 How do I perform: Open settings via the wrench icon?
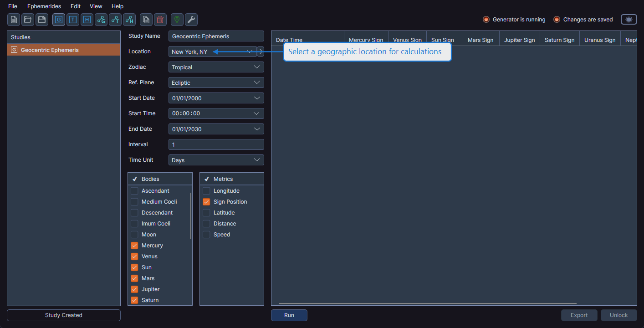(191, 20)
